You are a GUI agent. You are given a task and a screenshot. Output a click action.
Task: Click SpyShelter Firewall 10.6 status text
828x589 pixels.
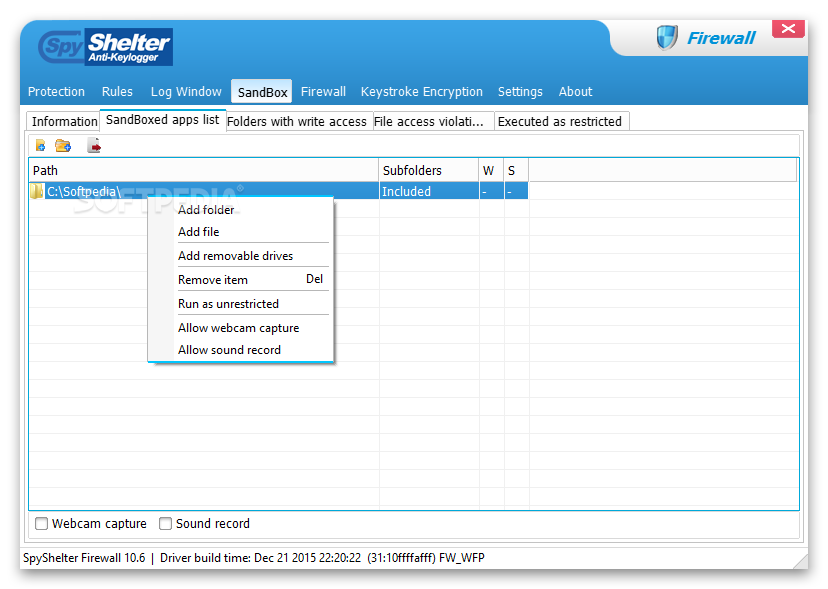pos(84,558)
